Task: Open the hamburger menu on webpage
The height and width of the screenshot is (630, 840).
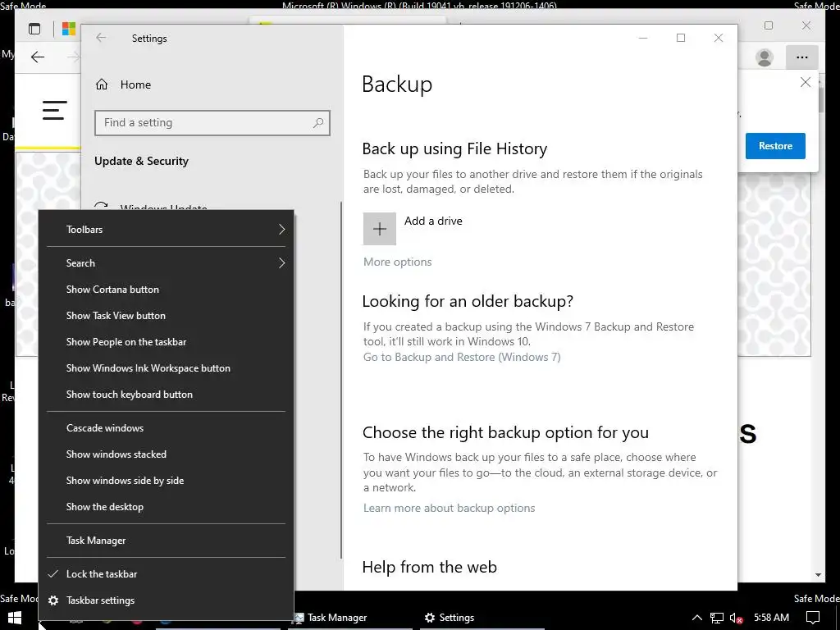Action: coord(55,110)
